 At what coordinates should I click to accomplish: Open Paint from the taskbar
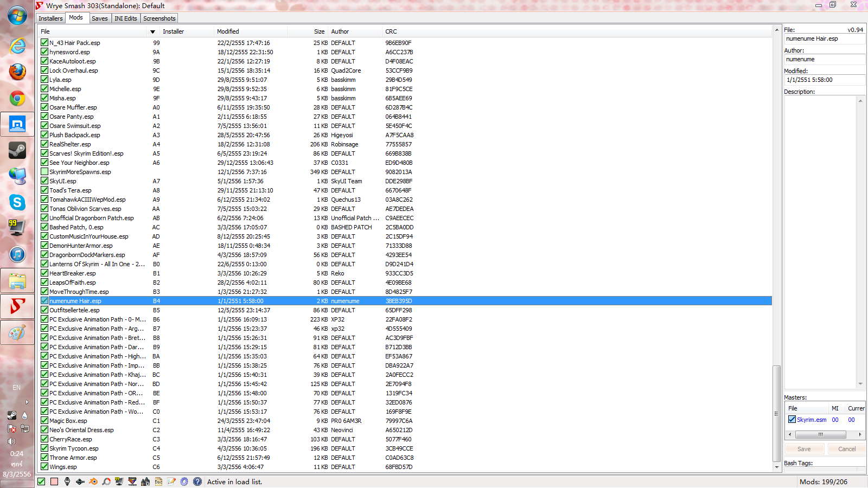[17, 332]
